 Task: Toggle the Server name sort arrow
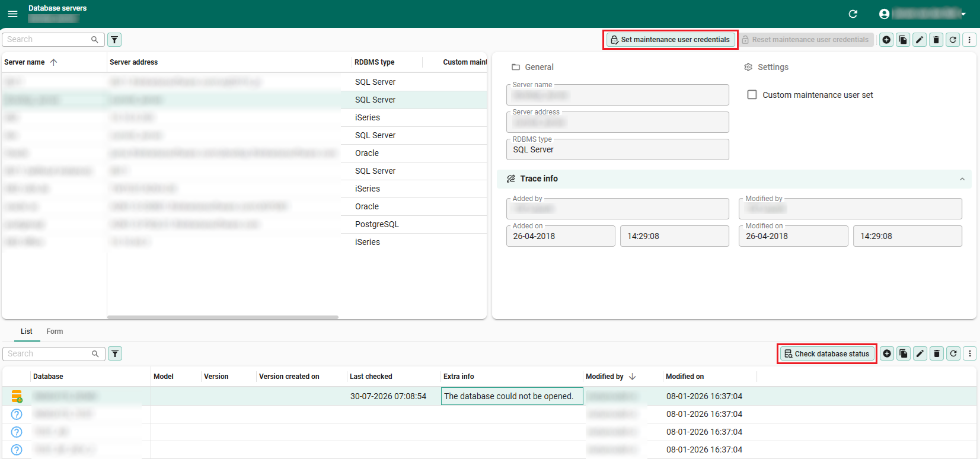(53, 62)
